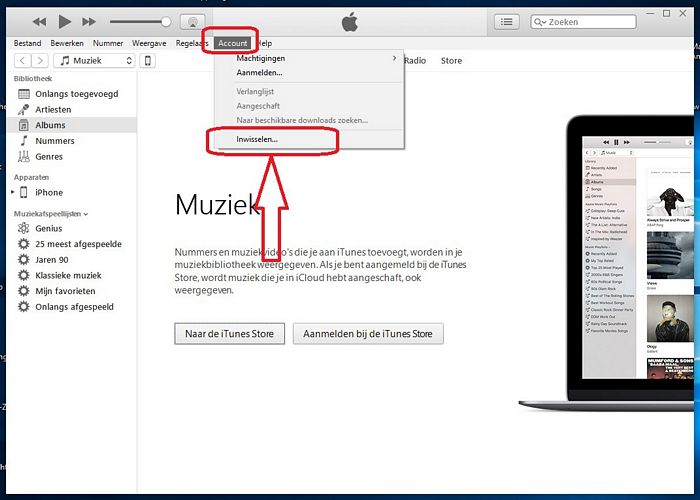700x500 pixels.
Task: Click the iPhone device button in toolbar
Action: (148, 60)
